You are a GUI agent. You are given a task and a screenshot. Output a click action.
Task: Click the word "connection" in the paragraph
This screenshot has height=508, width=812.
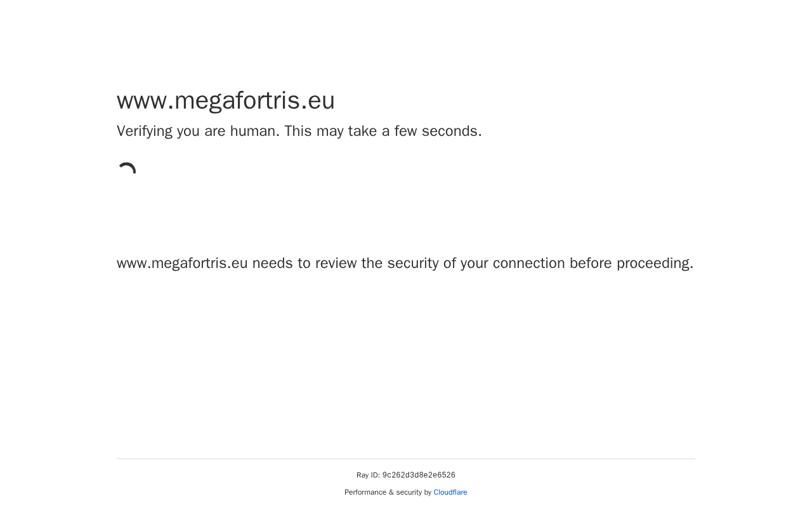coord(528,264)
